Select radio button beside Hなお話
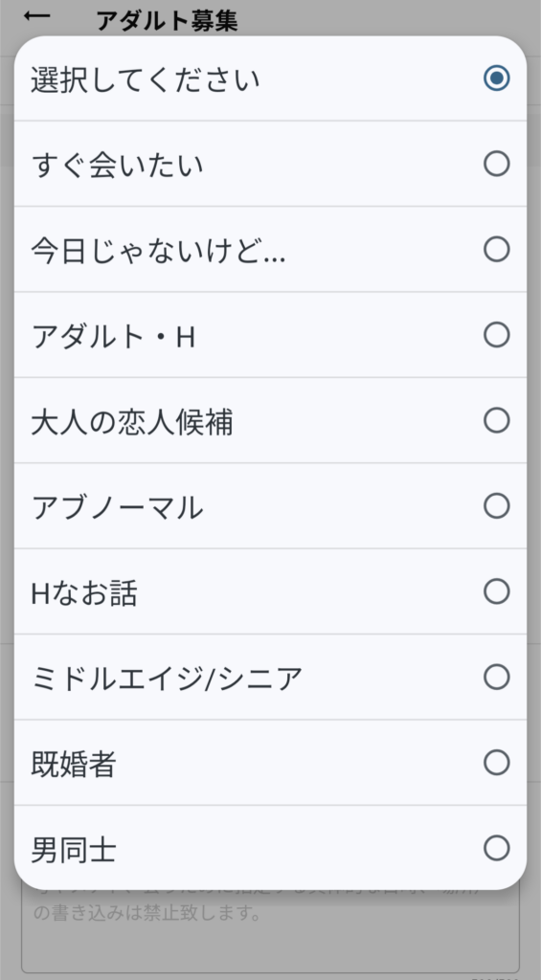This screenshot has height=980, width=541. (497, 591)
